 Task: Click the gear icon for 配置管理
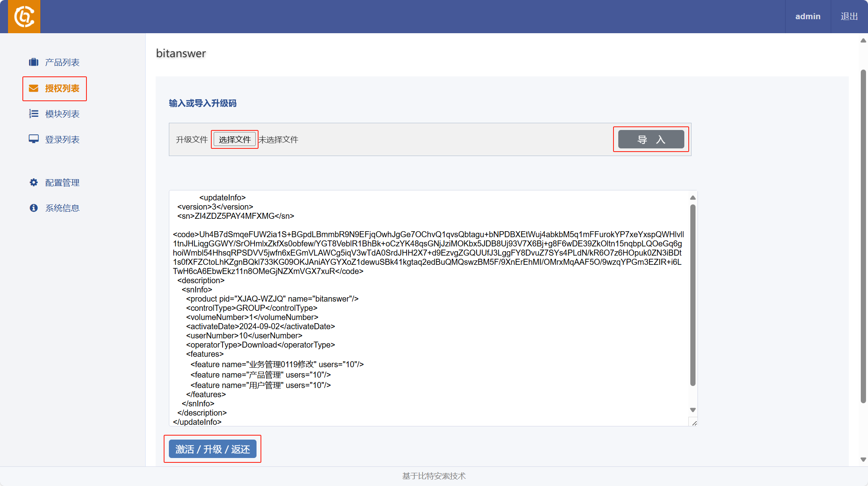point(34,182)
